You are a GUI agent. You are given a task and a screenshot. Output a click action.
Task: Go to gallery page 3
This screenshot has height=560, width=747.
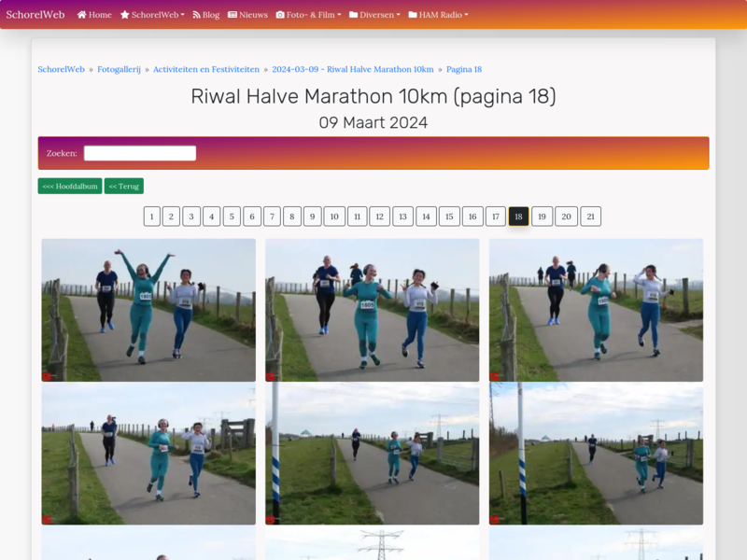191,217
